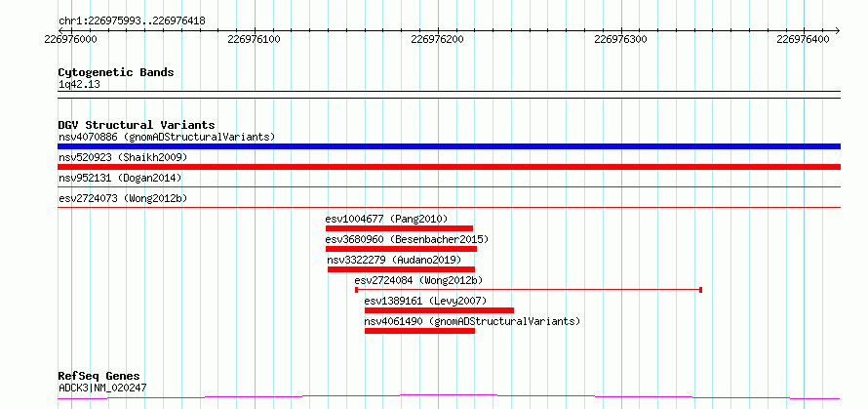Click the thin nsv952131 Dogan2014 line

pyautogui.click(x=449, y=187)
